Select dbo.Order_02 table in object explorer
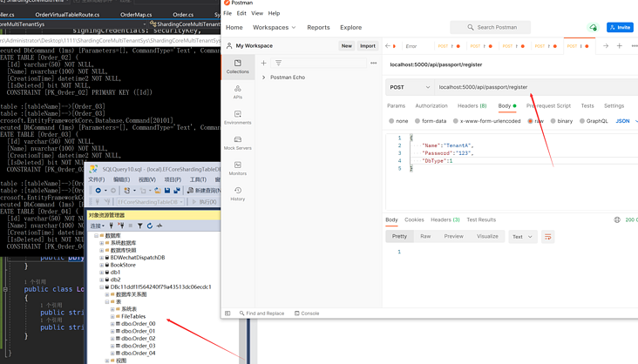 pos(138,338)
